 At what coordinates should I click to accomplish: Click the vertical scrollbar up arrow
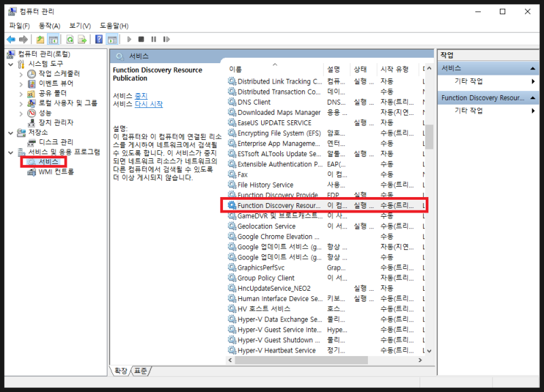430,69
